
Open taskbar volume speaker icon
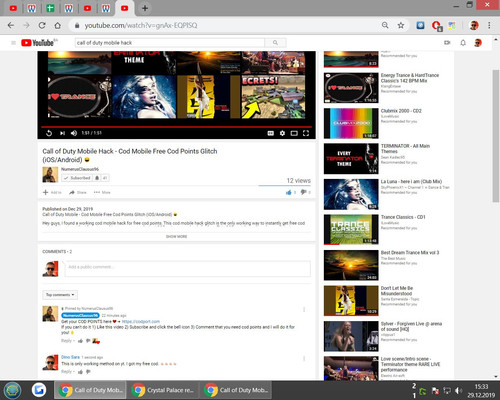[x=459, y=390]
